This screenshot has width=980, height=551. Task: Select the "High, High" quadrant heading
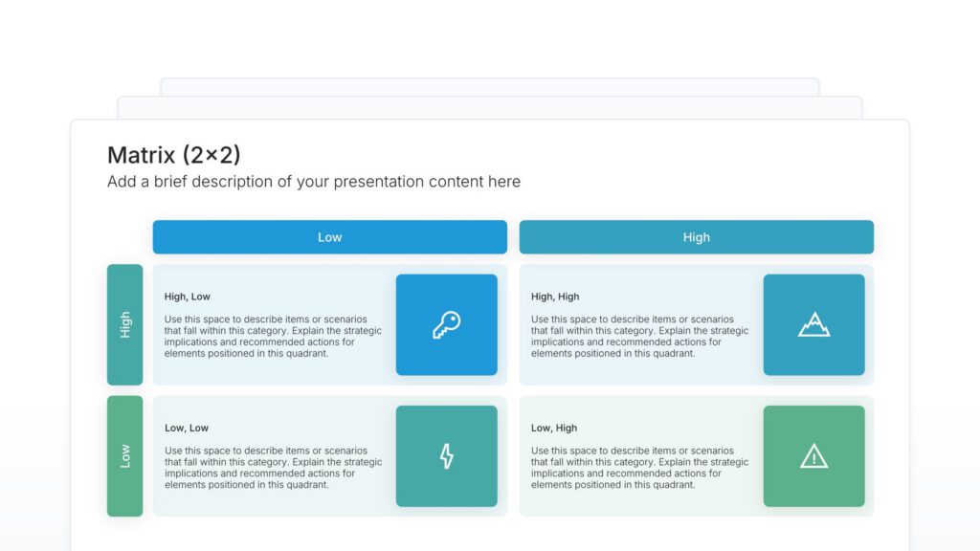555,297
